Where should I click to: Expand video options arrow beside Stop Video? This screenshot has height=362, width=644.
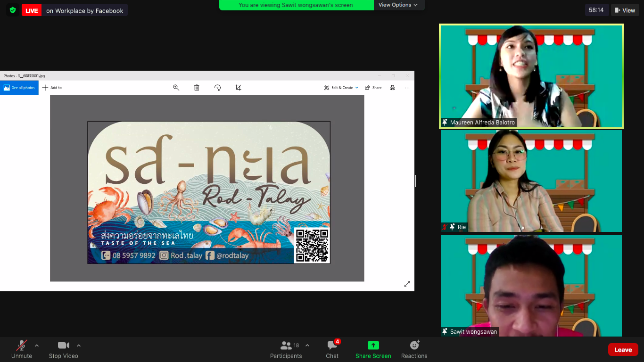(x=79, y=345)
